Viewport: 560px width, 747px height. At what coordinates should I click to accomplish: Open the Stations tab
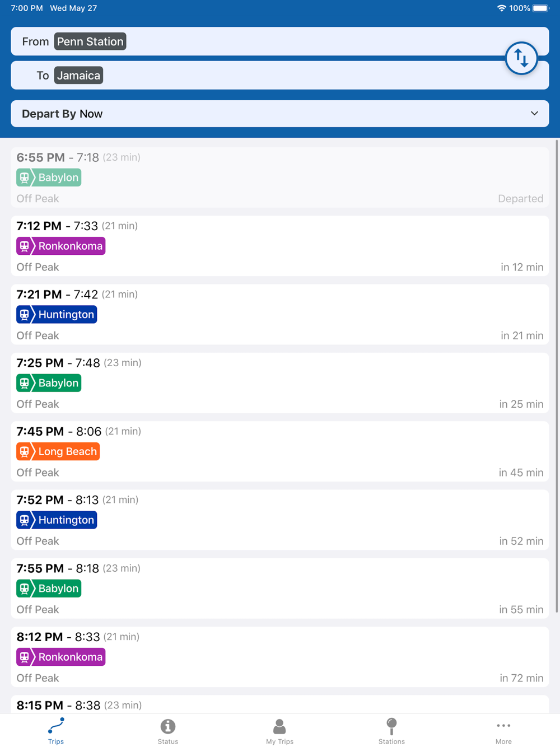391,731
